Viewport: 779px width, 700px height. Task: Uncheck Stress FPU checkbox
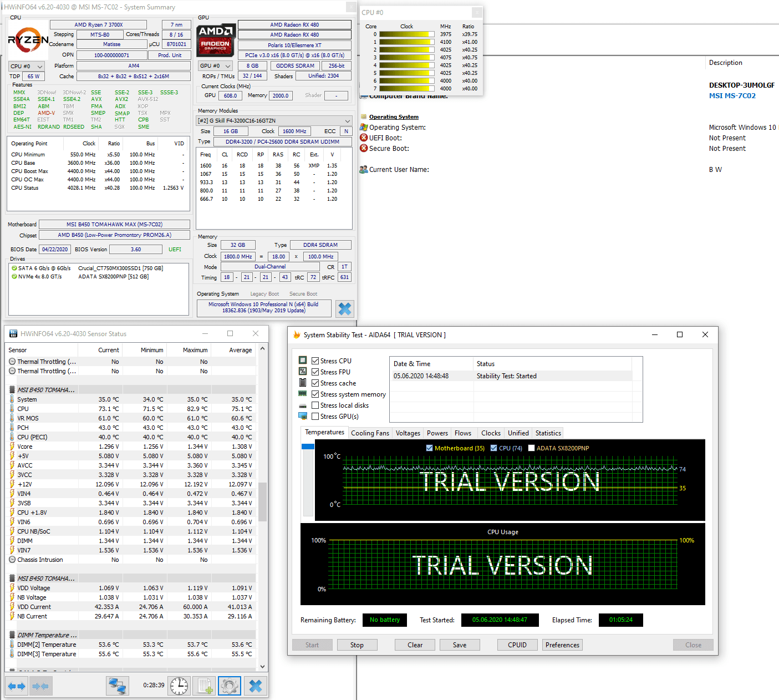click(315, 372)
